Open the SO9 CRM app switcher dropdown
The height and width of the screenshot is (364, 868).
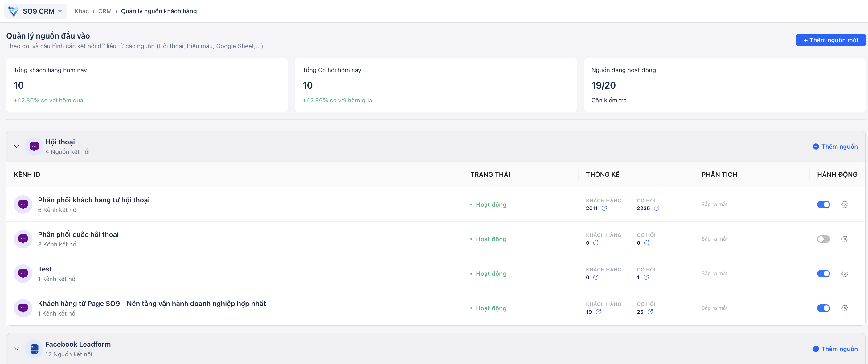(36, 11)
